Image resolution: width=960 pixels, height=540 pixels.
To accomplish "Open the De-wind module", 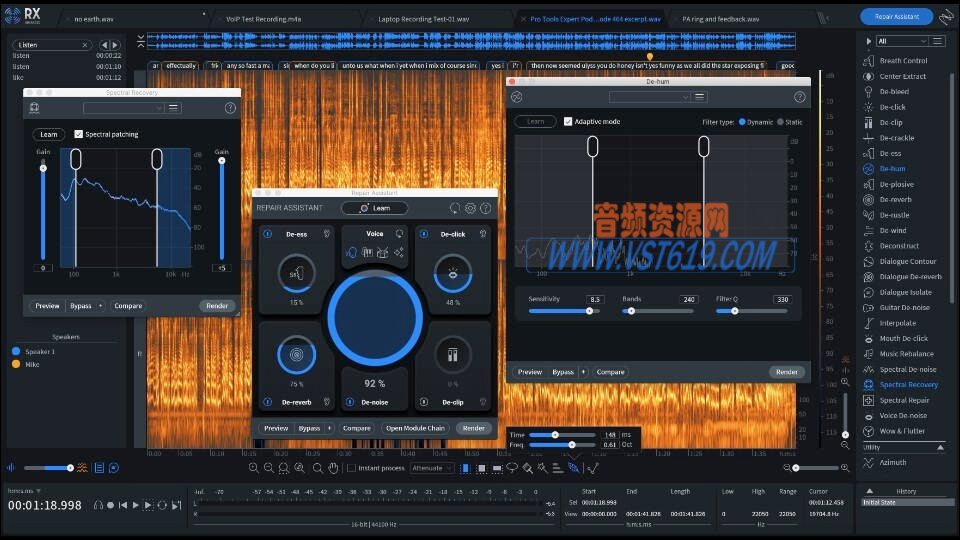I will point(893,231).
